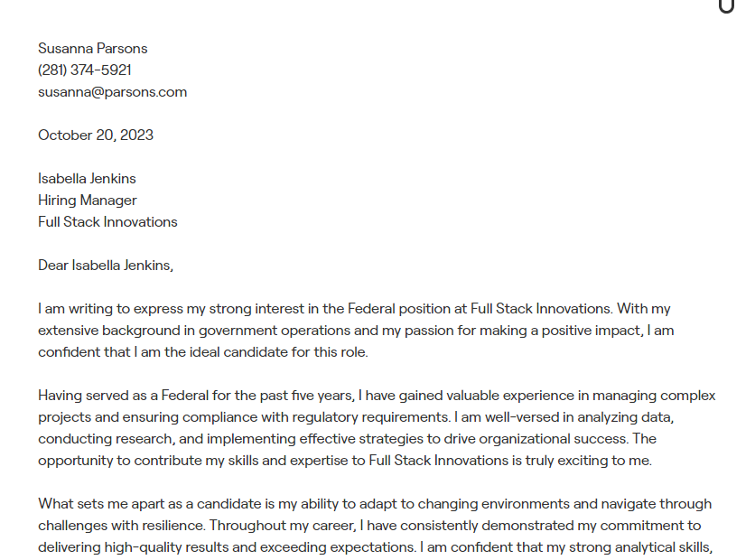Click the phone number (281) 374-5921
This screenshot has width=755, height=560.
(x=85, y=70)
